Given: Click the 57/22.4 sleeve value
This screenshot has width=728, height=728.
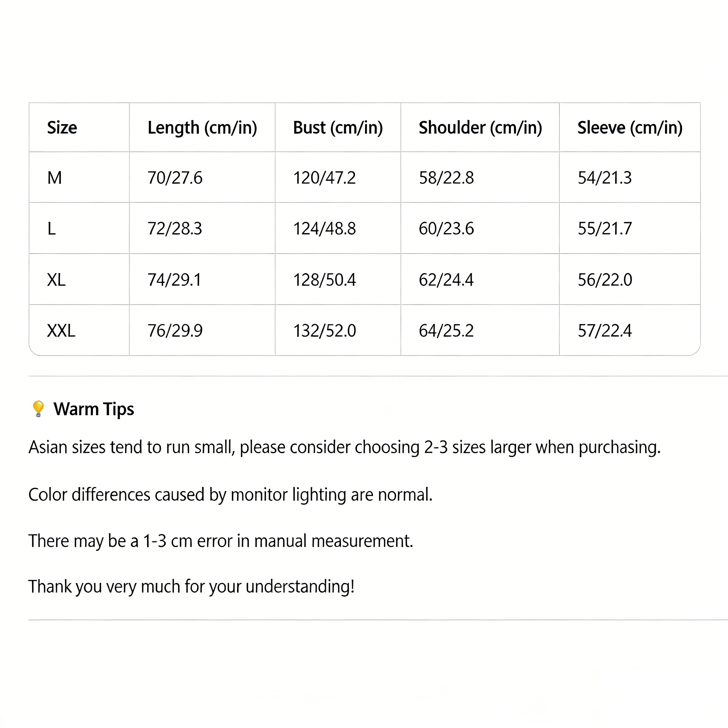Looking at the screenshot, I should pos(605,331).
